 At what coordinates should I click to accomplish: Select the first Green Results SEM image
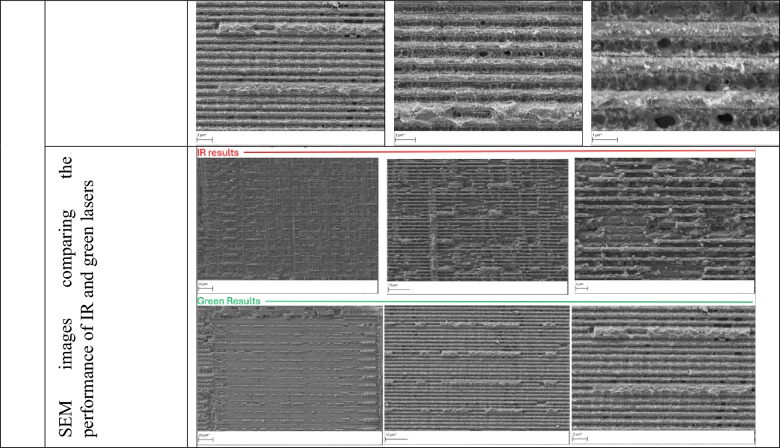tap(290, 368)
